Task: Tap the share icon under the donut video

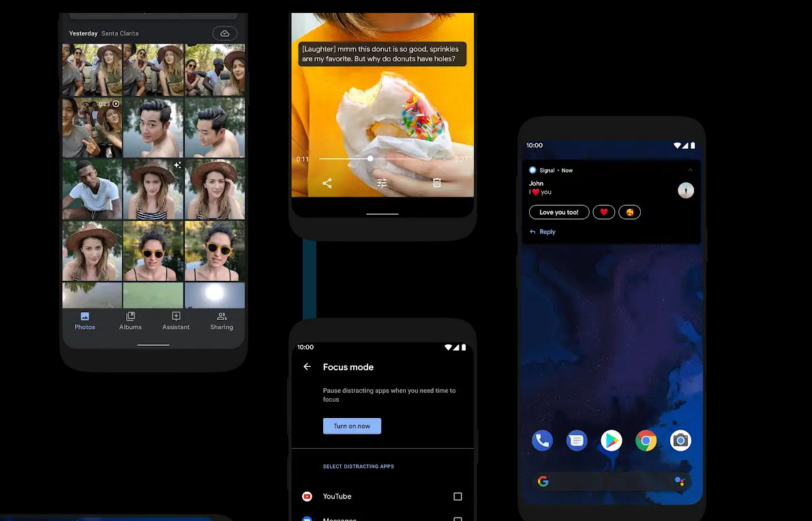Action: coord(327,183)
